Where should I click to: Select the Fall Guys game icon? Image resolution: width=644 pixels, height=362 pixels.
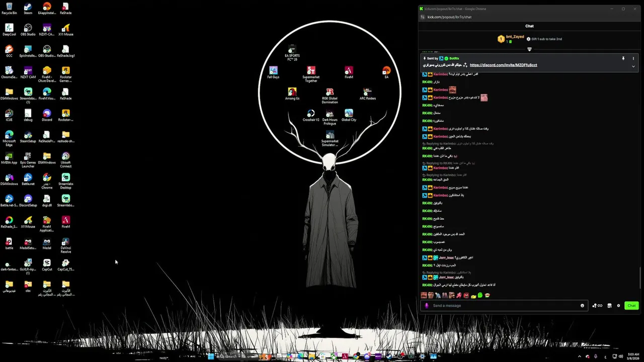(x=273, y=72)
